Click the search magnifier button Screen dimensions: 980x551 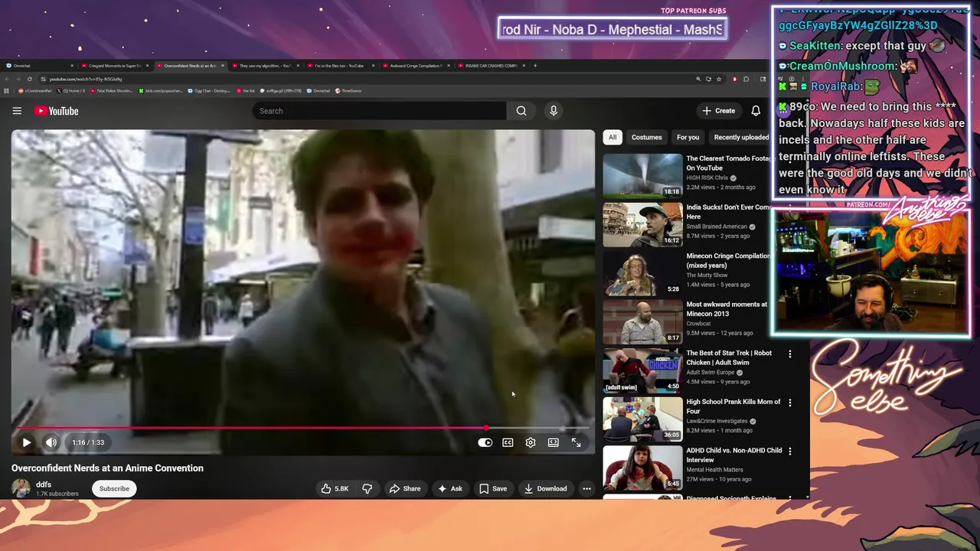coord(521,111)
